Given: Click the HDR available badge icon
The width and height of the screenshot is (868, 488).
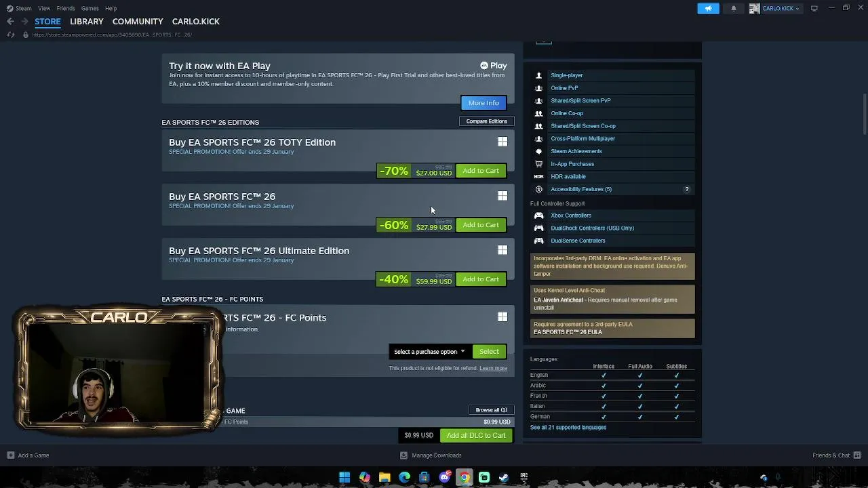Looking at the screenshot, I should [x=539, y=176].
